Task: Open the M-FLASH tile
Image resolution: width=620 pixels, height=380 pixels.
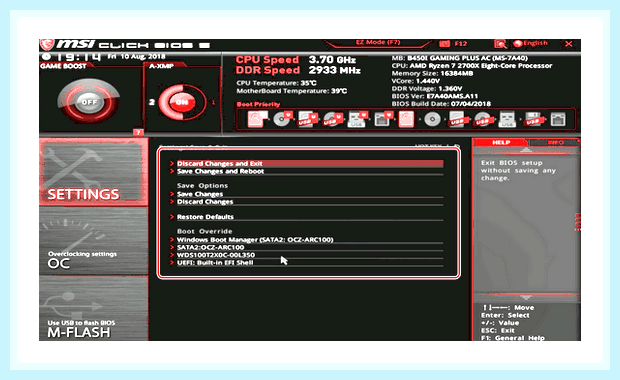Action: pyautogui.click(x=93, y=308)
